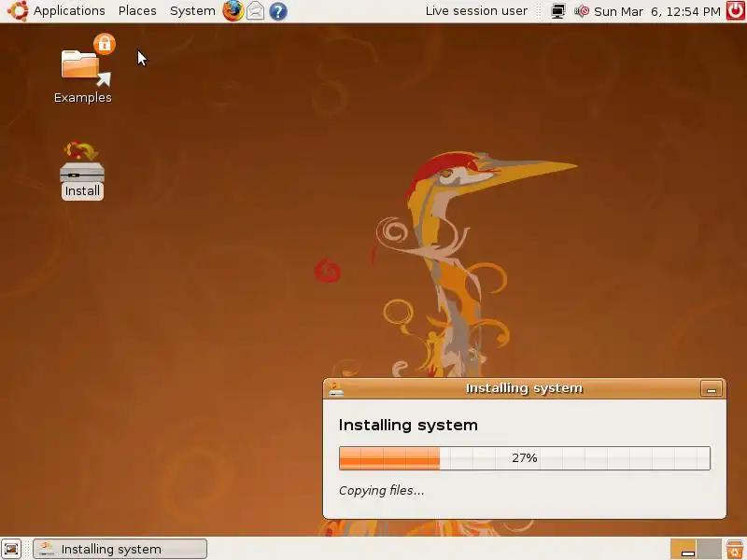Open the Help question mark icon
Image resolution: width=747 pixels, height=560 pixels.
pos(277,11)
